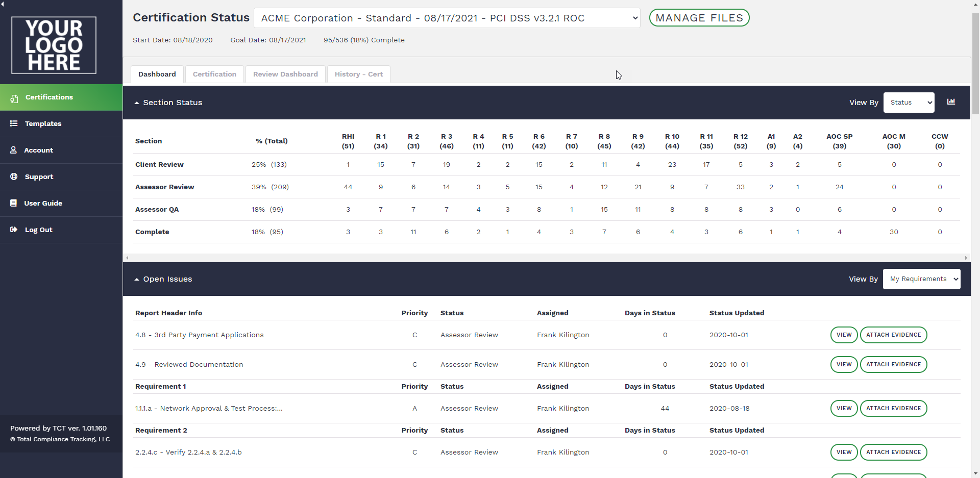Screen dimensions: 980x478
Task: Open the certification selector dropdown
Action: 447,18
